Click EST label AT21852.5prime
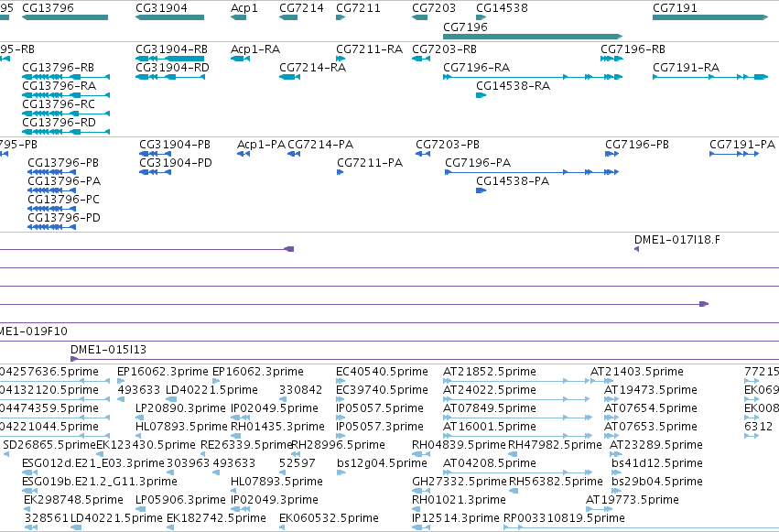This screenshot has height=532, width=779. tap(490, 372)
